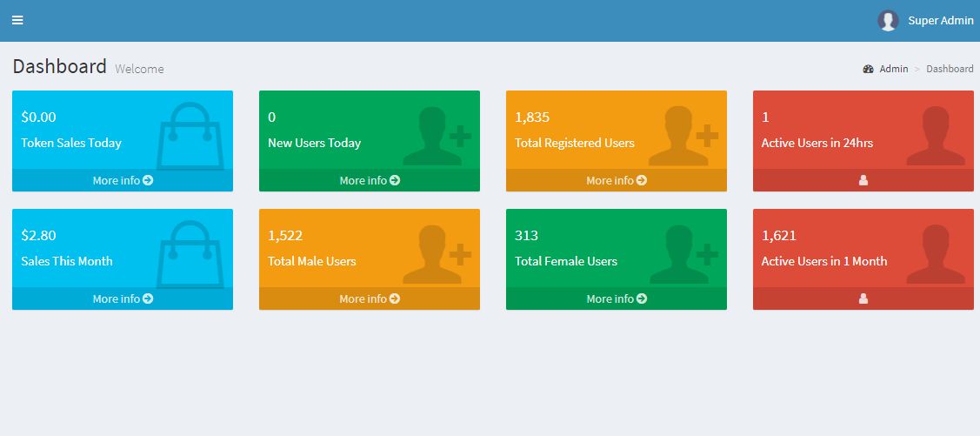Go to Admin in the breadcrumb
This screenshot has height=436, width=980.
tap(894, 69)
